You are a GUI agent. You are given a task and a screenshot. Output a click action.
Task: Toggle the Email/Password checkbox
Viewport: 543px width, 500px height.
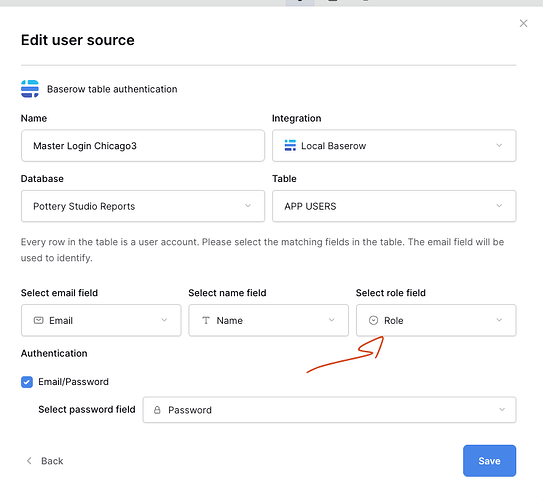coord(27,382)
